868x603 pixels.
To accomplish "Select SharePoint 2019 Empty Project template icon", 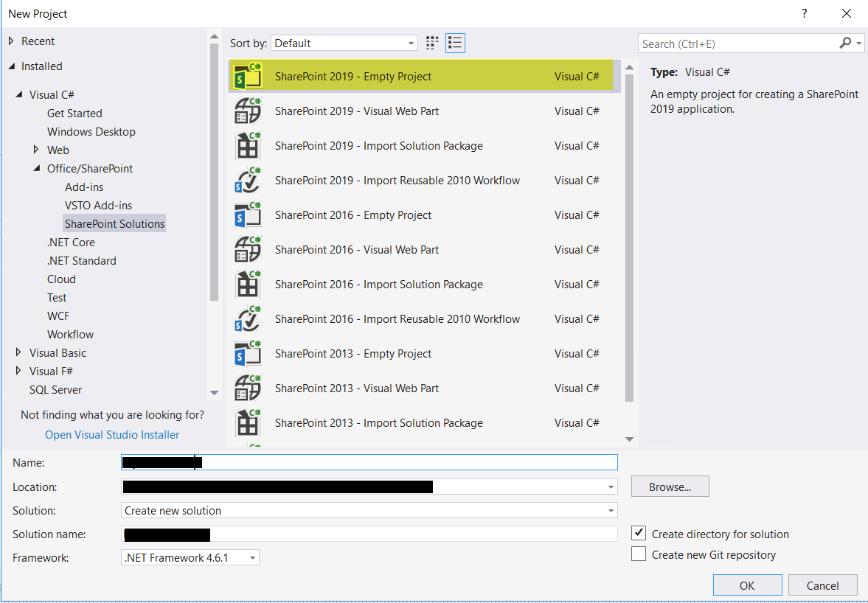I will pyautogui.click(x=248, y=77).
